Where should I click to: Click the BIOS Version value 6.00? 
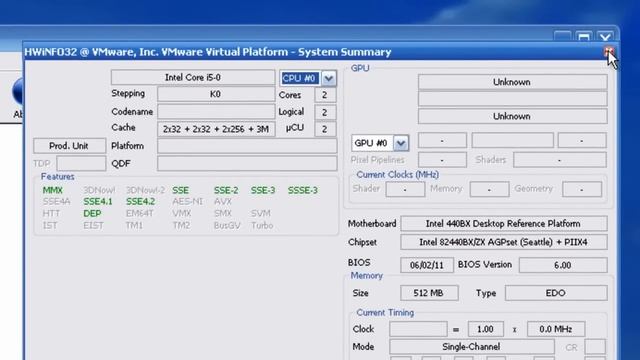(x=563, y=265)
